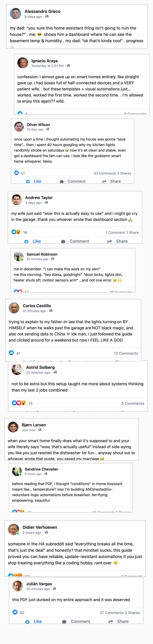Click the Share arrow on Julián Vargas's post
This screenshot has height=644, width=153.
coord(110,621)
